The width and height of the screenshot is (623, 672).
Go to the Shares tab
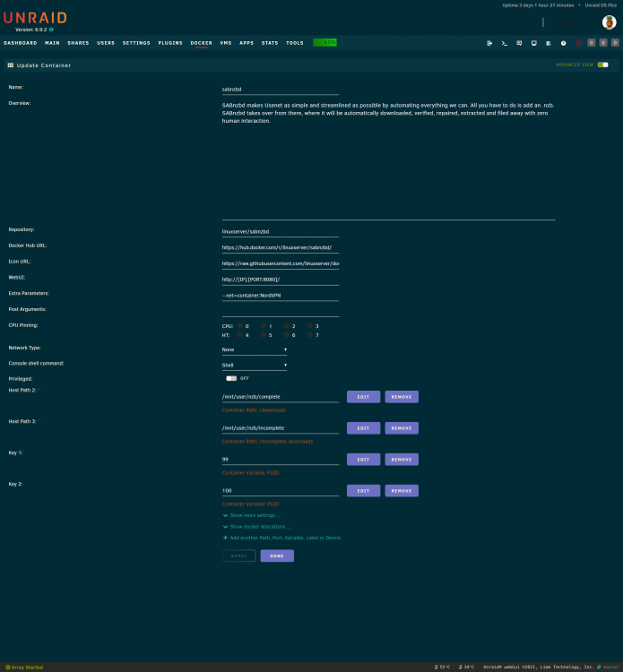pyautogui.click(x=78, y=43)
